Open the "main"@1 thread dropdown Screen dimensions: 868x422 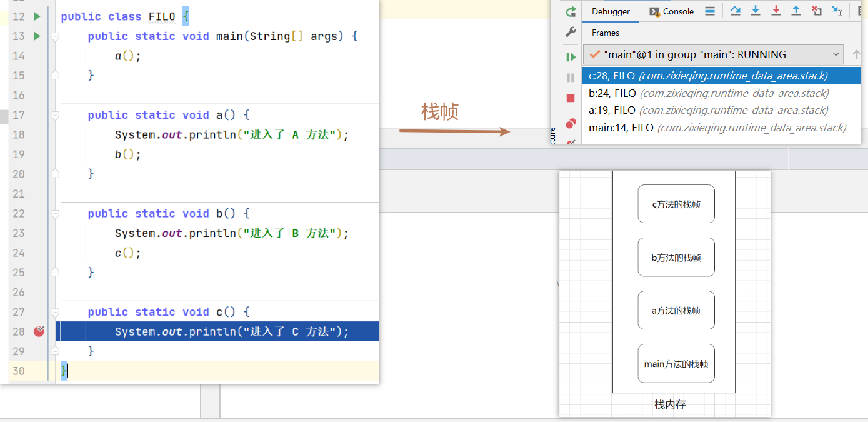coord(714,54)
